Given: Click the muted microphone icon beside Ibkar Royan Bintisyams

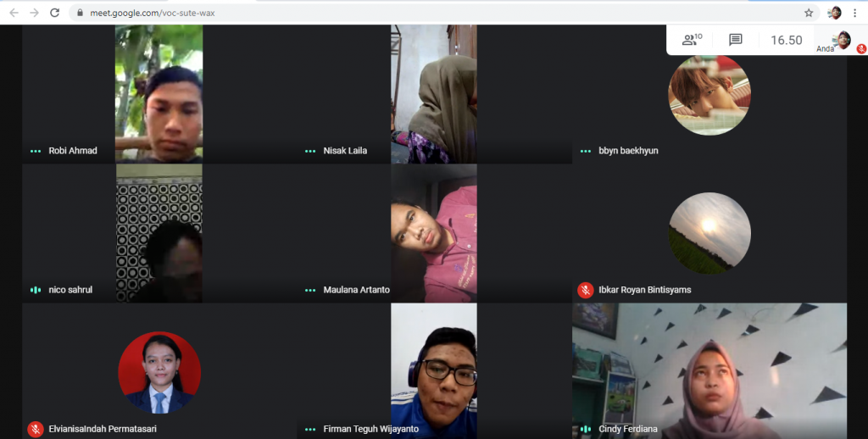Looking at the screenshot, I should tap(585, 290).
